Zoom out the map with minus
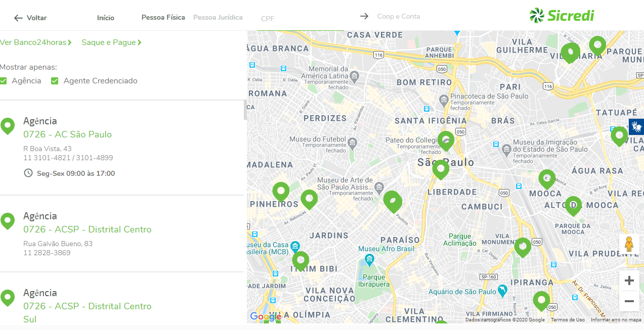Viewport: 644px width, 330px height. 629,301
